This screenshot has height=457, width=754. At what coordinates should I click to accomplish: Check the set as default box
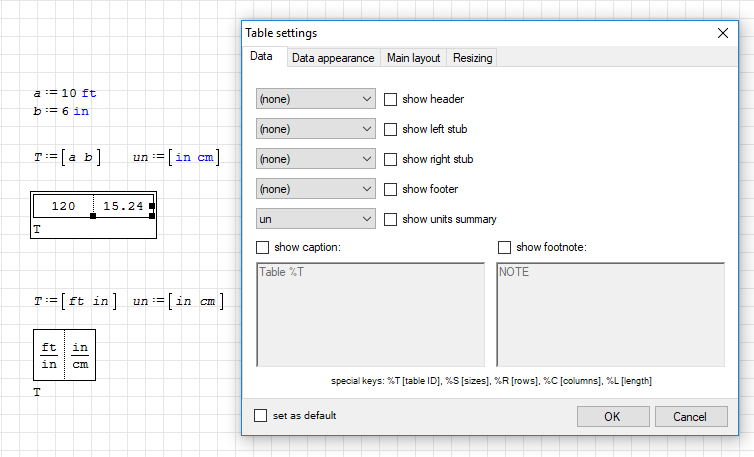point(261,416)
